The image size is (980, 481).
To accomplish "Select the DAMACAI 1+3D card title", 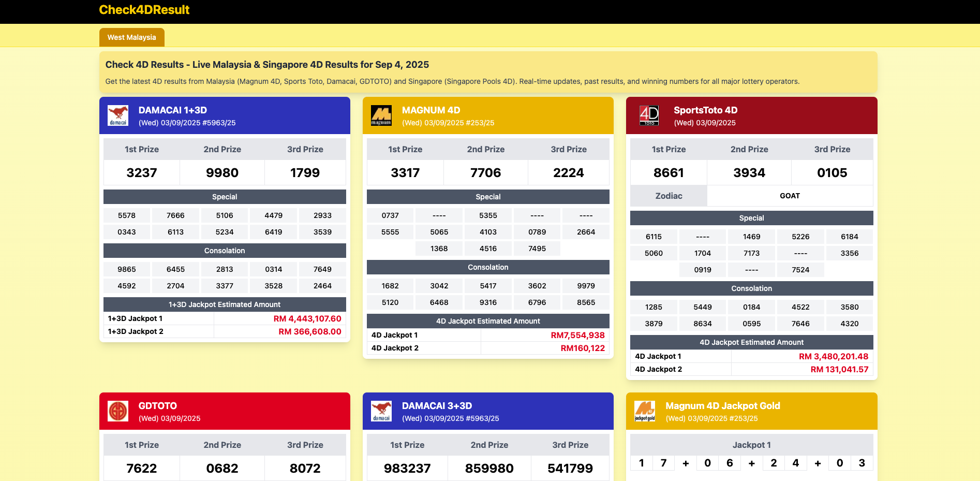I will click(172, 110).
